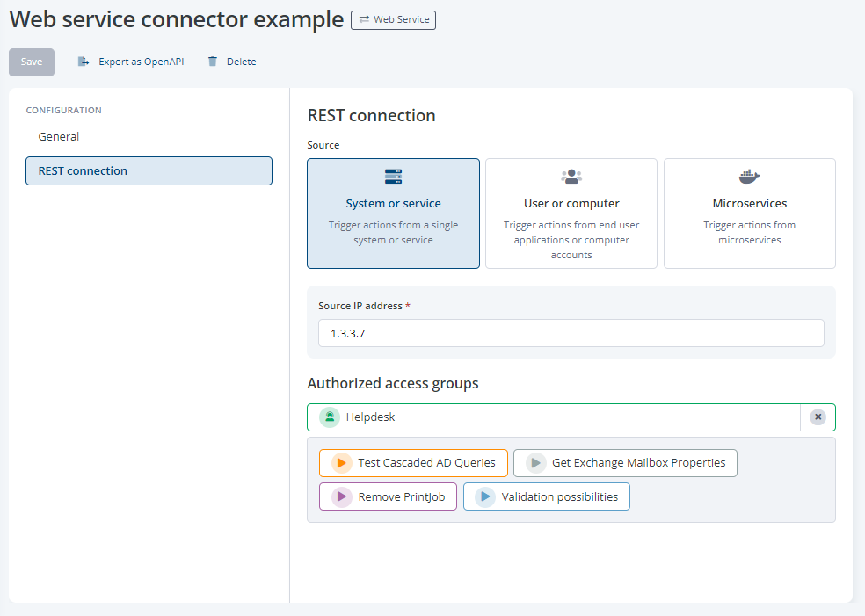Click the purple play icon for Remove PrintJob
This screenshot has height=616, width=865.
click(341, 497)
